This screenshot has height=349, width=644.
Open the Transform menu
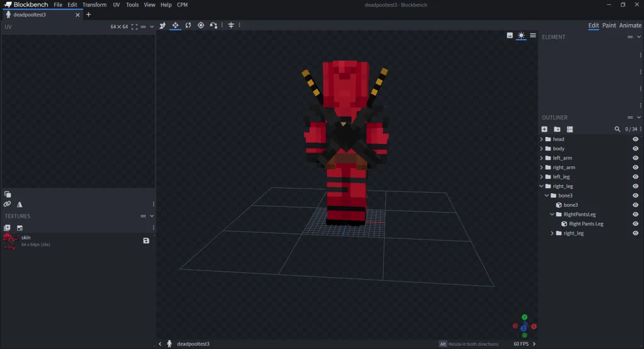[94, 4]
